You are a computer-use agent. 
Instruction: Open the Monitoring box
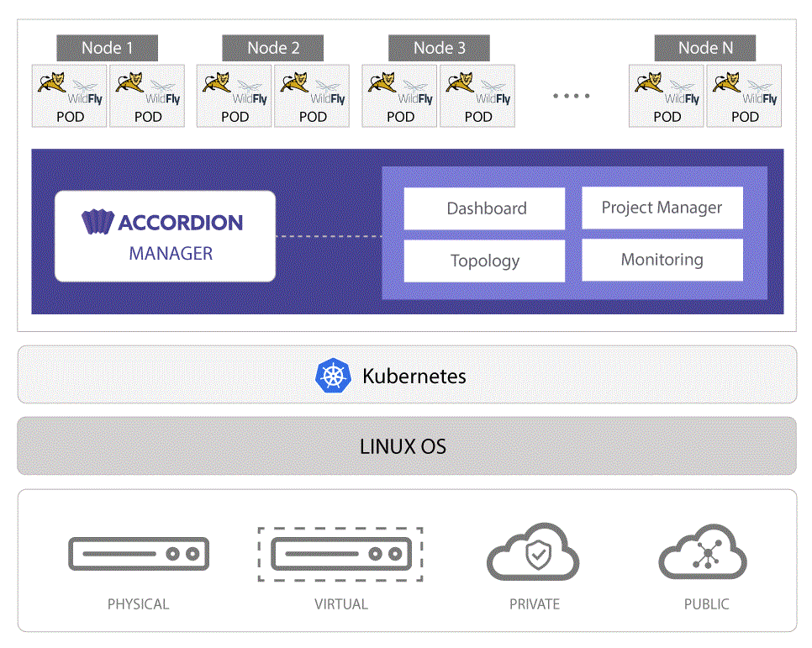662,260
